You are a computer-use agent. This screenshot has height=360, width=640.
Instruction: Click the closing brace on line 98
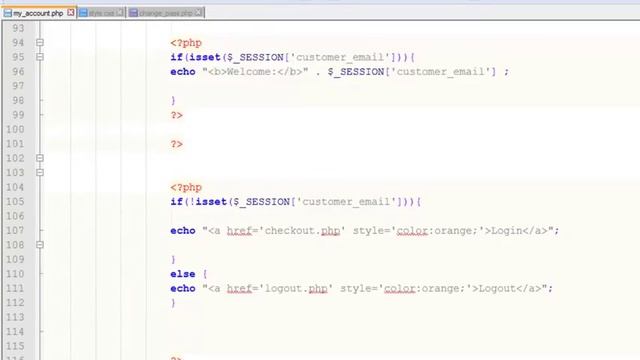click(x=173, y=100)
